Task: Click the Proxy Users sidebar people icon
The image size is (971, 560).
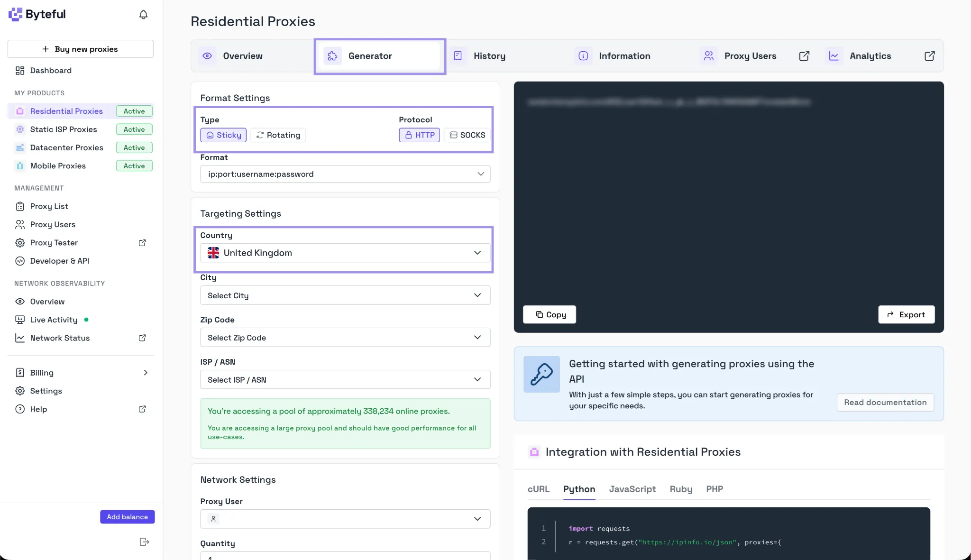Action: tap(20, 224)
